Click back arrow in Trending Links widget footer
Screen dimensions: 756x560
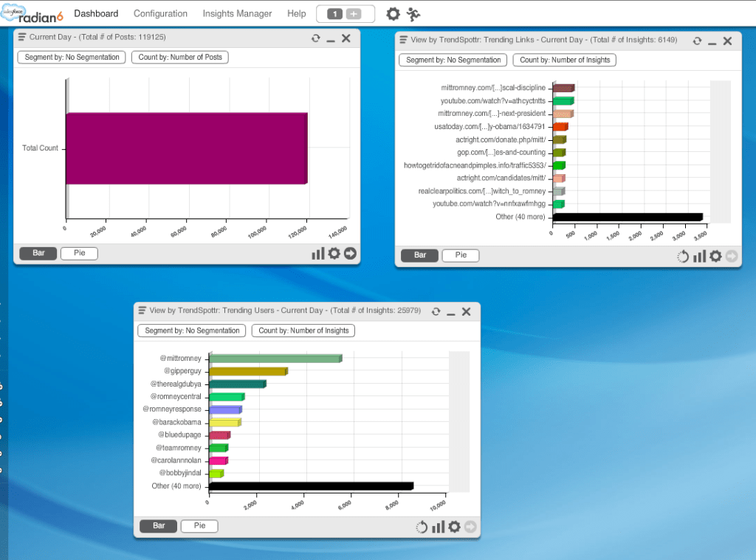[683, 256]
